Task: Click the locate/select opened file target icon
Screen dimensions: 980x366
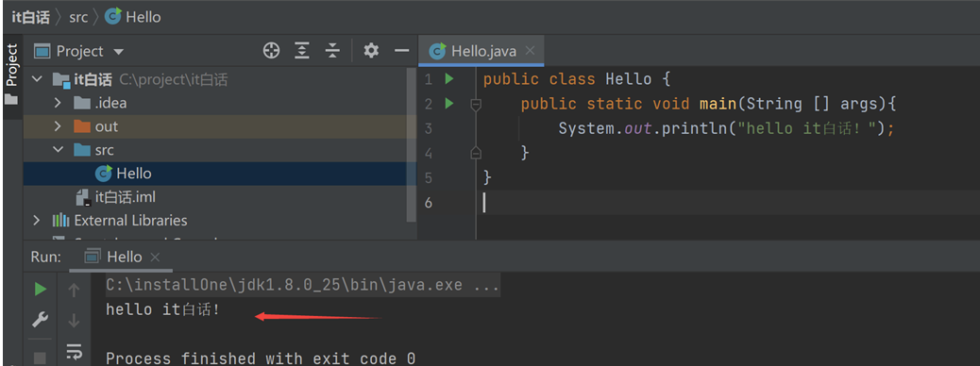Action: click(271, 51)
